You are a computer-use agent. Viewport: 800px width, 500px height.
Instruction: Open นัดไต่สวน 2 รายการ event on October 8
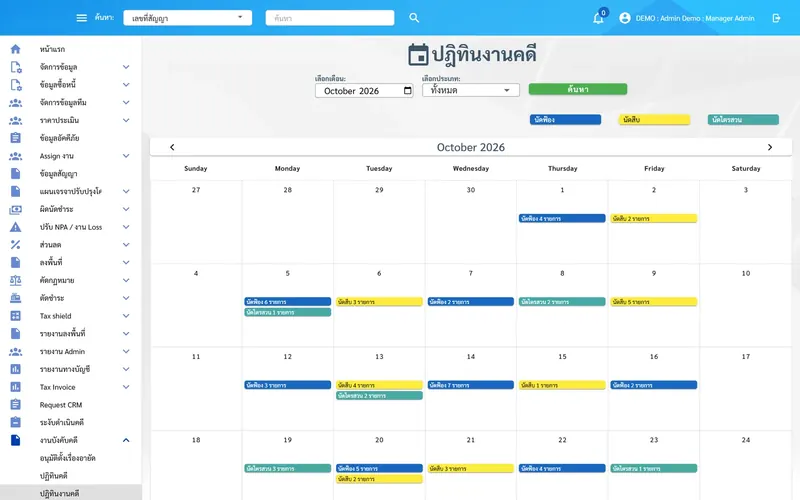[x=562, y=302]
